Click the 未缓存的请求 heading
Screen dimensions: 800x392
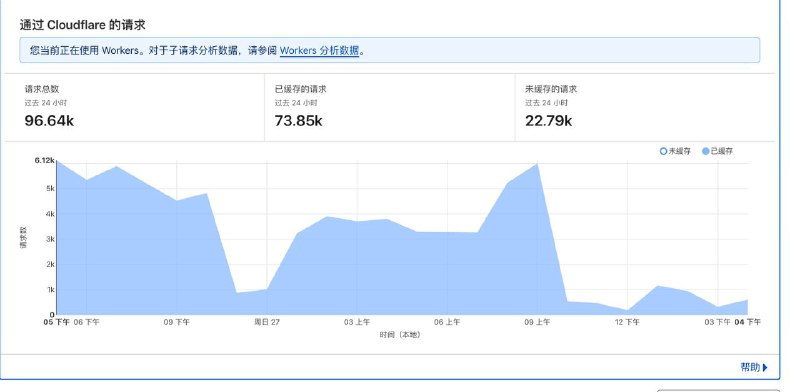coord(551,89)
